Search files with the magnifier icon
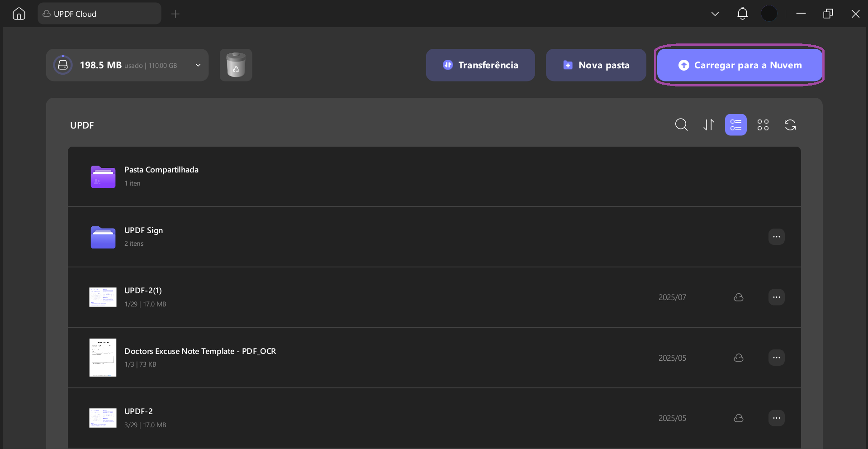This screenshot has height=449, width=868. 681,125
